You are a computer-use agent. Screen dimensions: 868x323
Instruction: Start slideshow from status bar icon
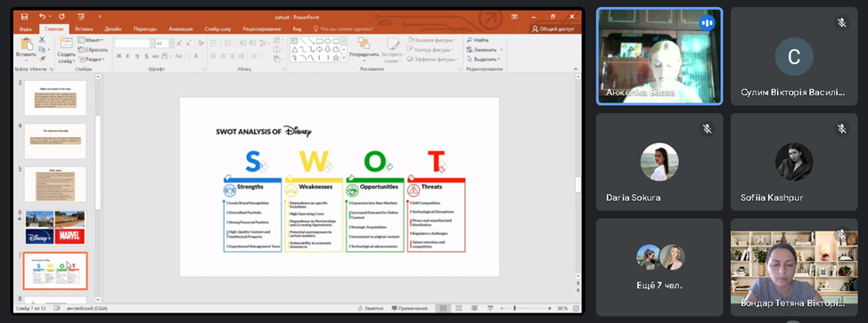489,308
